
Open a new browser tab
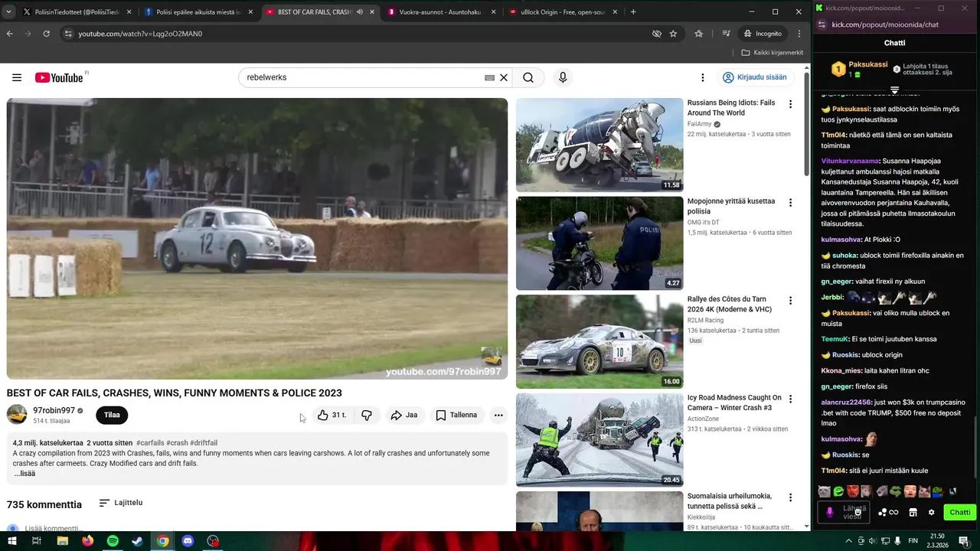(633, 12)
